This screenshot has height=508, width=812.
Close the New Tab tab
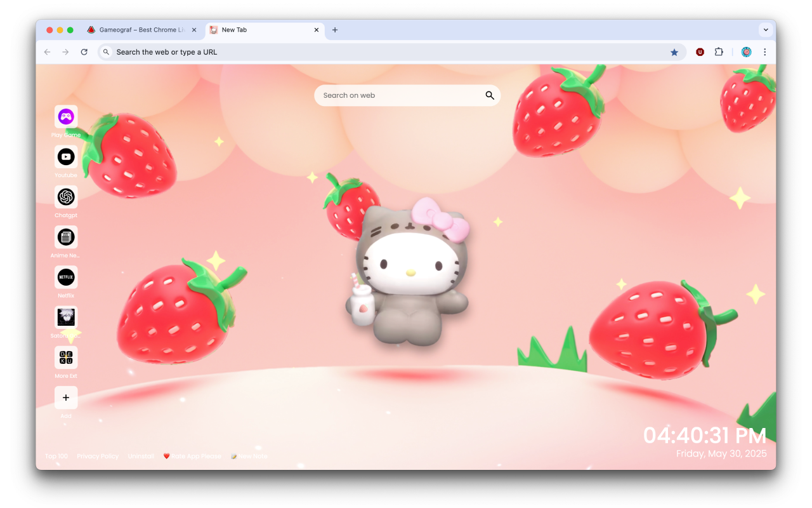tap(317, 30)
